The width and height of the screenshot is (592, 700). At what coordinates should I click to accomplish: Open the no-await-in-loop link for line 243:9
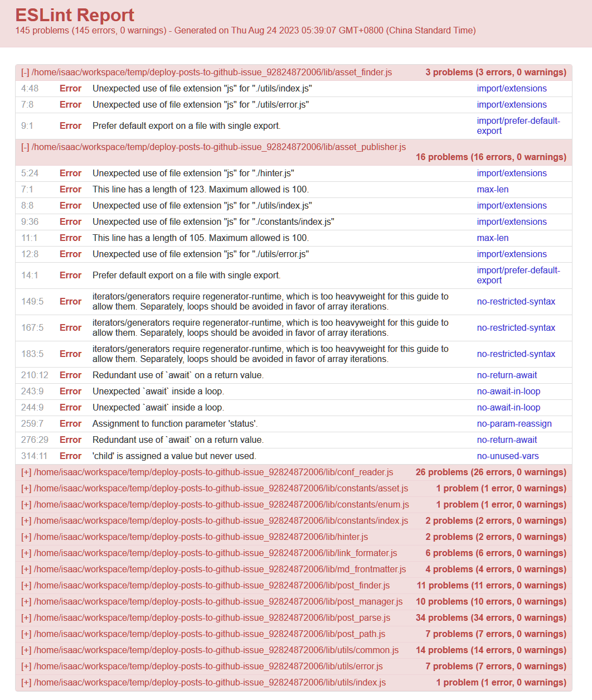[x=508, y=392]
